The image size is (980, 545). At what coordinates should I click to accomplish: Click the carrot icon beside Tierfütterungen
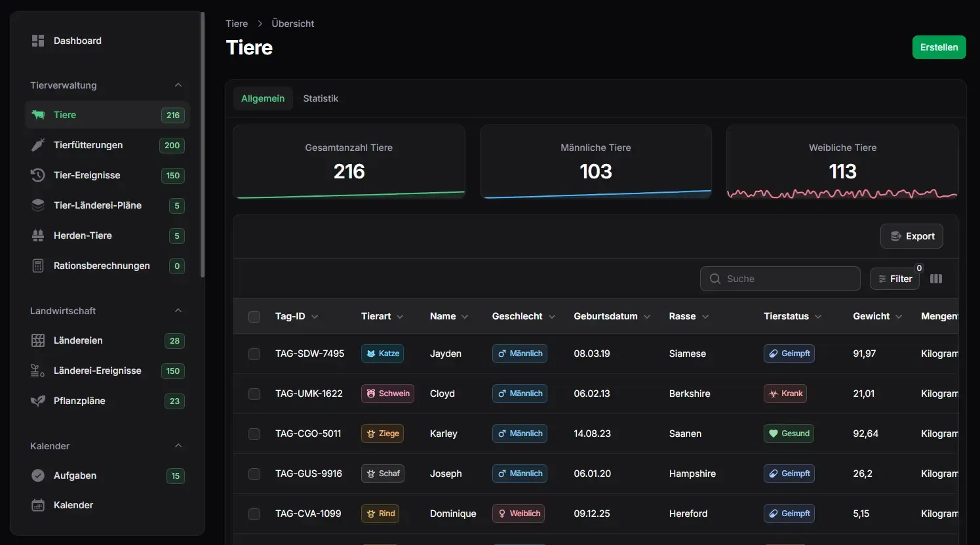pos(38,145)
